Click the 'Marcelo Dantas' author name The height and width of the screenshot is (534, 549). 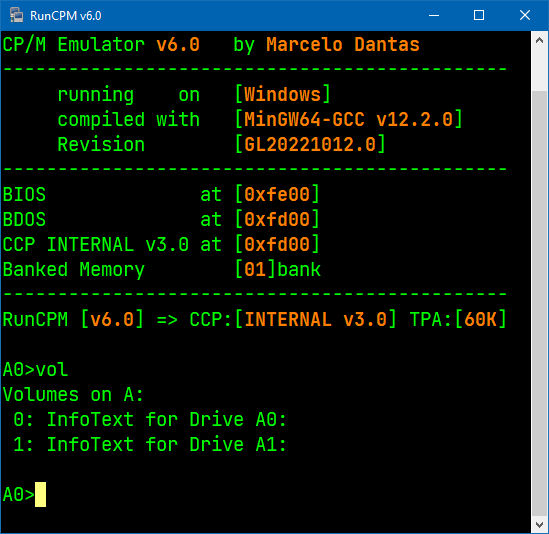click(x=343, y=45)
